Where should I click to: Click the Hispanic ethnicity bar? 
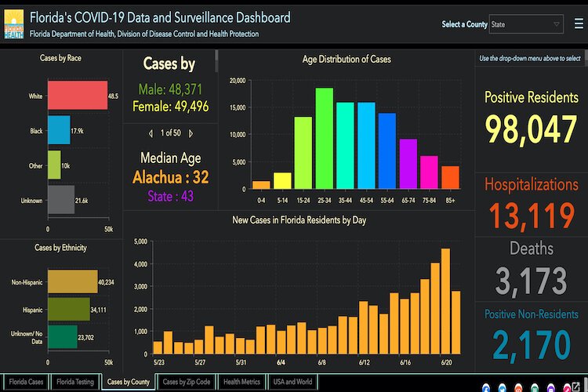click(69, 309)
